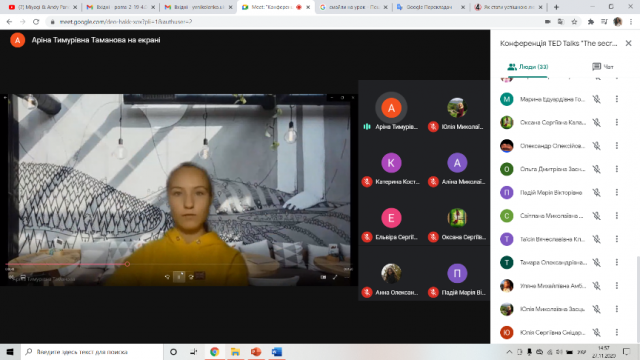Open File Explorer in the taskbar
This screenshot has height=360, width=640.
click(235, 352)
